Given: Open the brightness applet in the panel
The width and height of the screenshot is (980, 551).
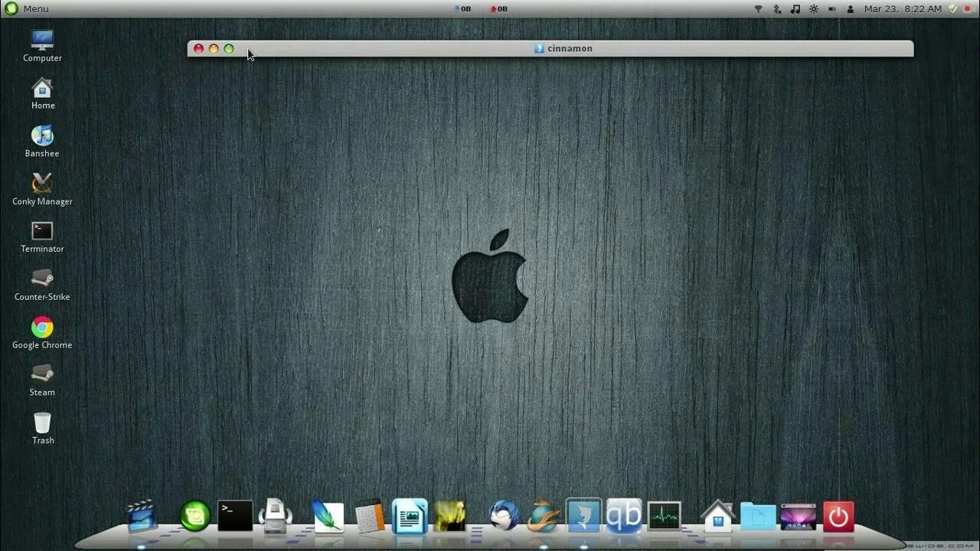Looking at the screenshot, I should coord(814,9).
